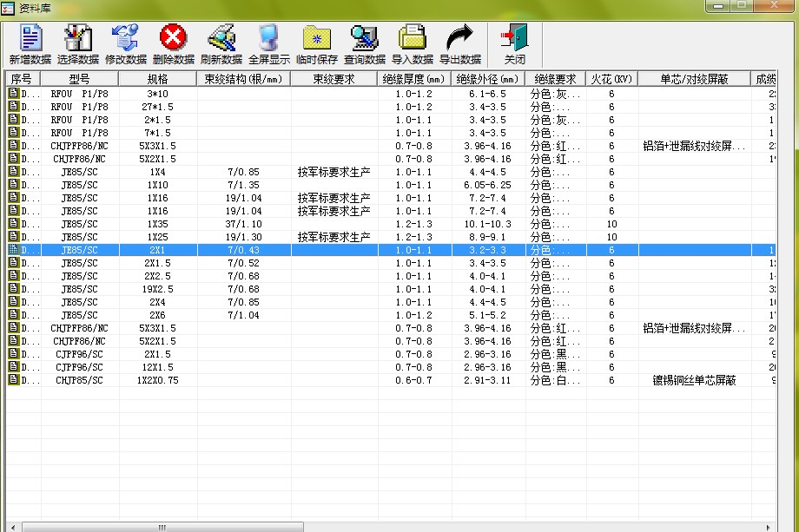Click the 规格 column header
Viewport: 799px width, 532px height.
pyautogui.click(x=157, y=79)
